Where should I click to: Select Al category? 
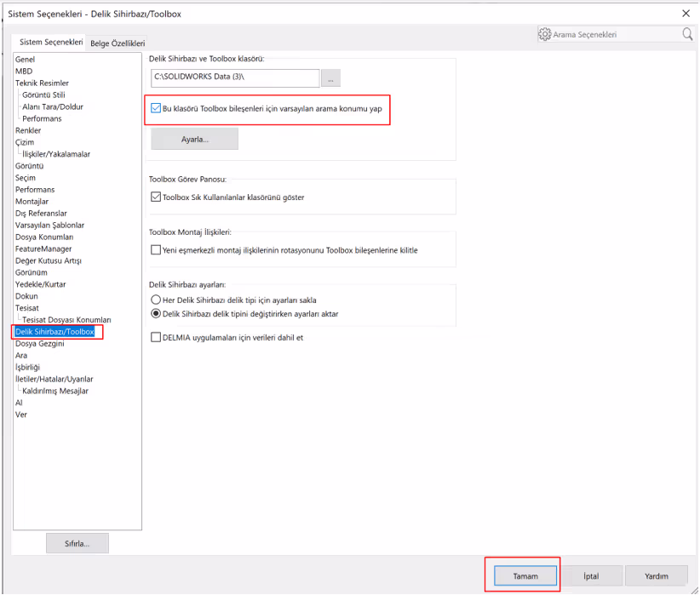[x=19, y=402]
